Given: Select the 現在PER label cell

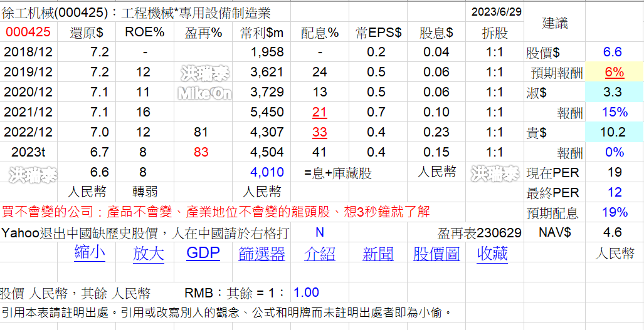Looking at the screenshot, I should 553,173.
